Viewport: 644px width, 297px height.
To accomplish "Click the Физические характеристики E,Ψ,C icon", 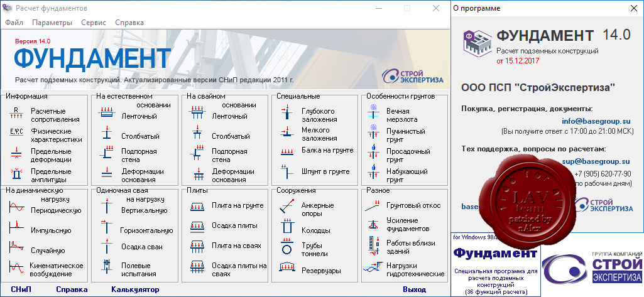I will (x=16, y=132).
